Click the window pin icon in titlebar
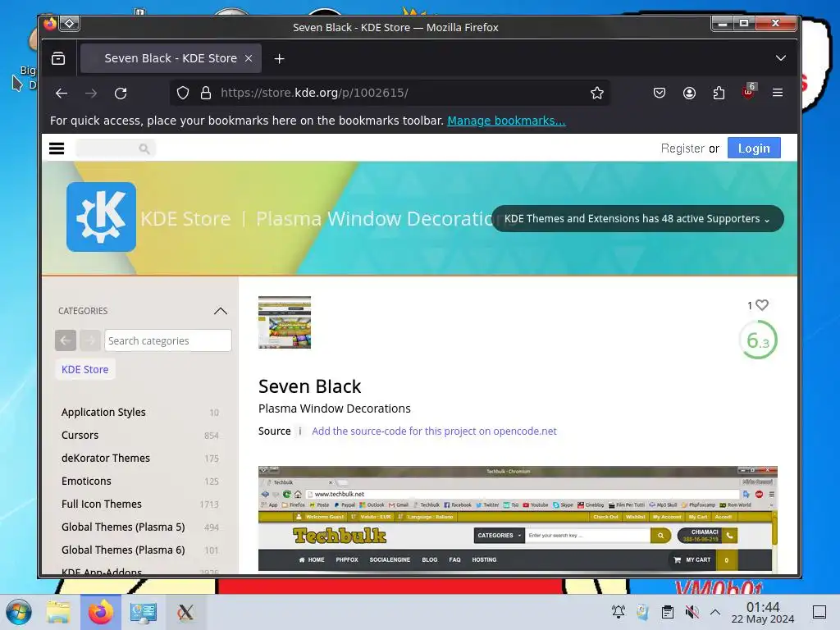840x630 pixels. 70,24
